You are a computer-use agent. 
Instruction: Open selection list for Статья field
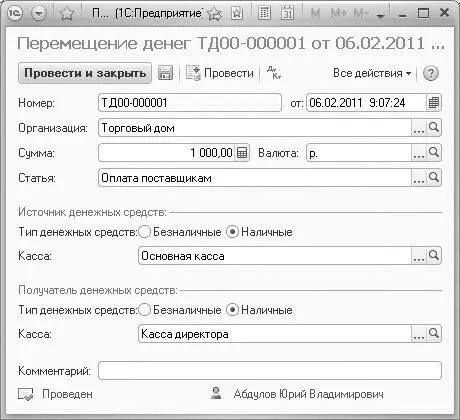click(419, 178)
